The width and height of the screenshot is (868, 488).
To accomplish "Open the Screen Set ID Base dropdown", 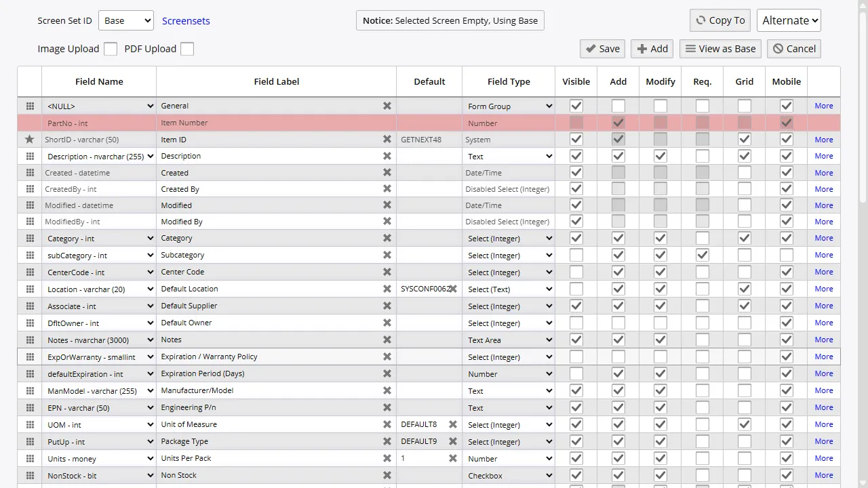I will (125, 20).
